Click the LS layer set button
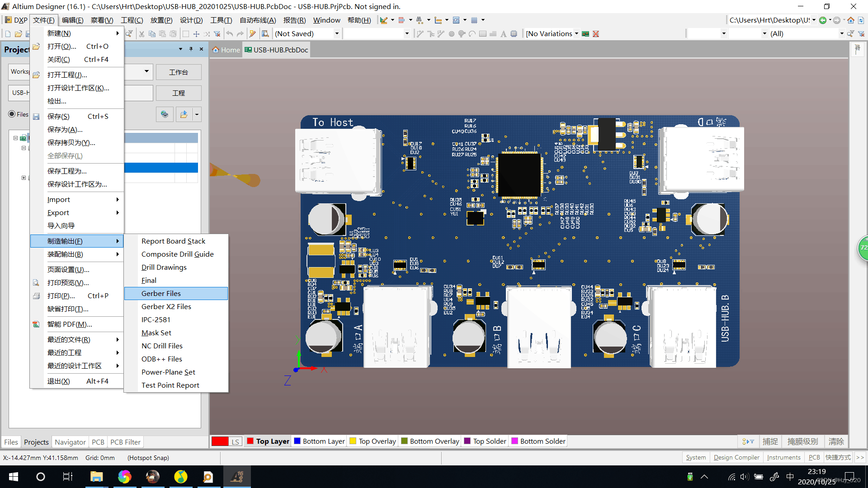The height and width of the screenshot is (488, 868). (235, 441)
